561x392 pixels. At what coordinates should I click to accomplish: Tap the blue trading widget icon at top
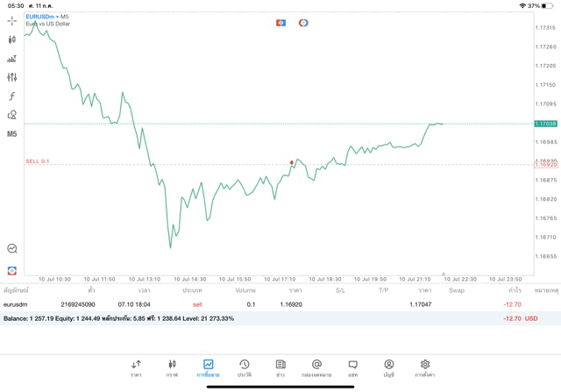click(280, 23)
